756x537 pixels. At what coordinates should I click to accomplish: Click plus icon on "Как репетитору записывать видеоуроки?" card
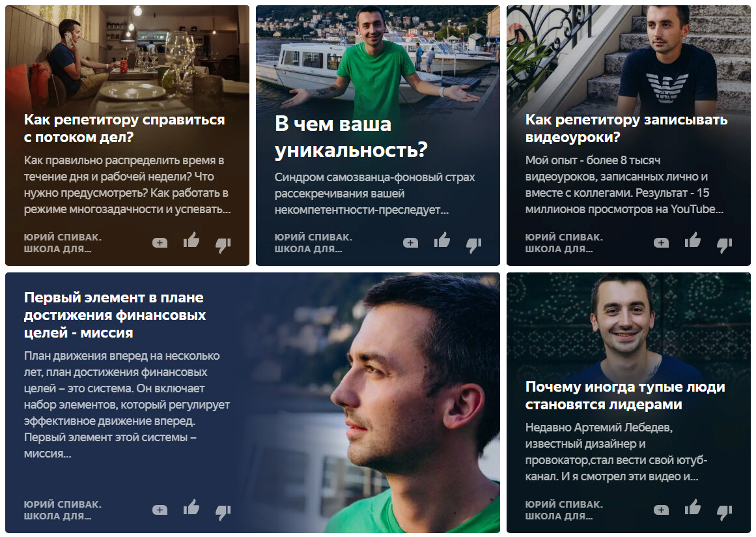pyautogui.click(x=661, y=242)
